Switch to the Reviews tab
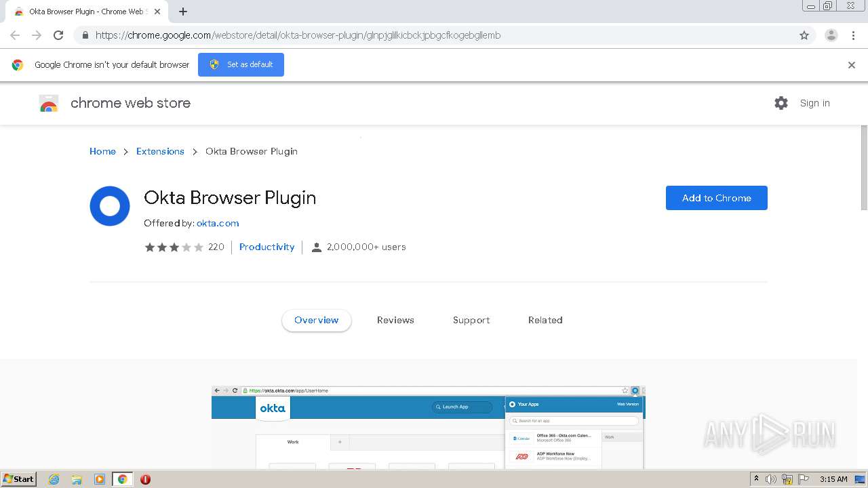The width and height of the screenshot is (868, 488). pyautogui.click(x=395, y=320)
